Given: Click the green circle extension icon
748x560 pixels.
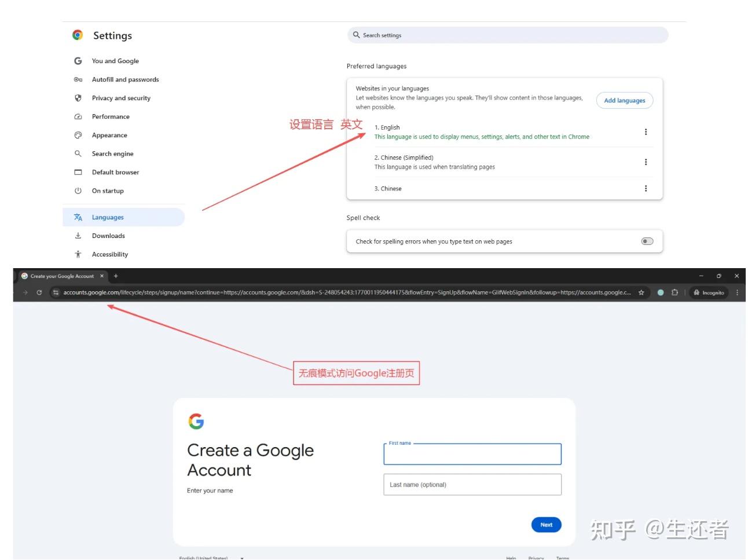Looking at the screenshot, I should click(661, 292).
